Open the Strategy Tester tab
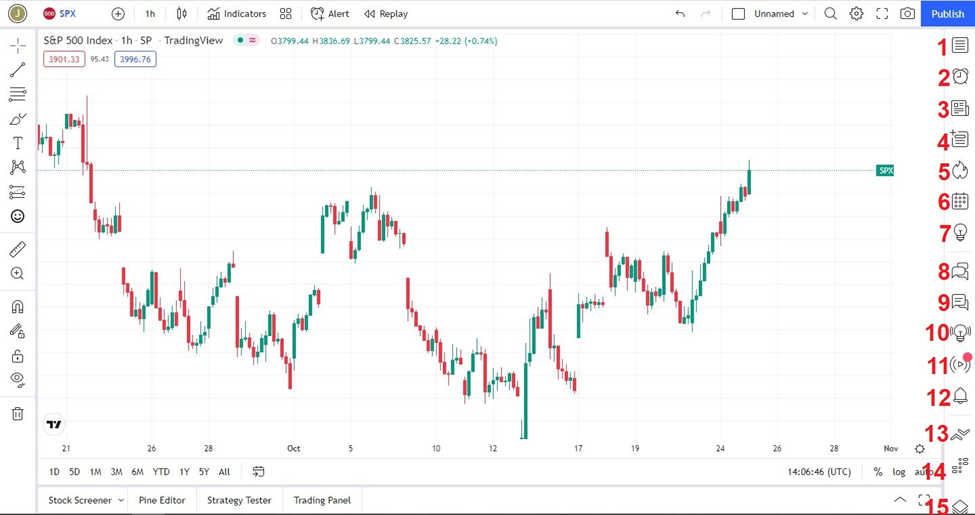The image size is (975, 515). [x=239, y=500]
